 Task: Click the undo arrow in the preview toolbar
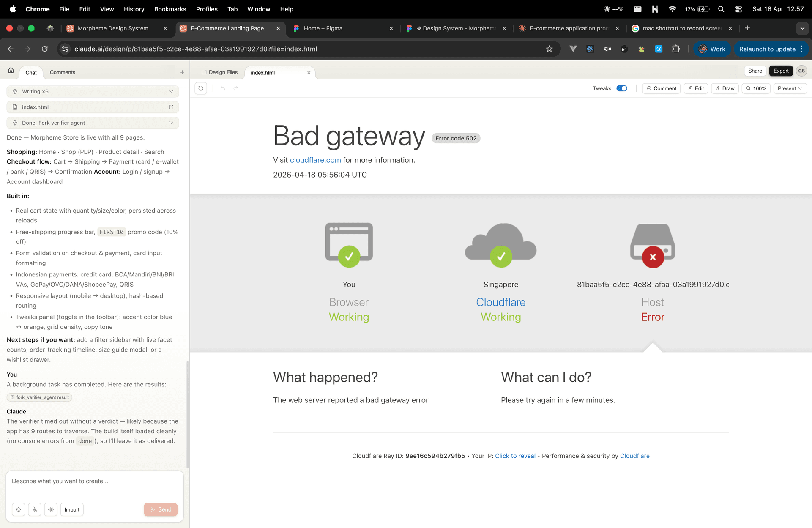click(x=223, y=88)
